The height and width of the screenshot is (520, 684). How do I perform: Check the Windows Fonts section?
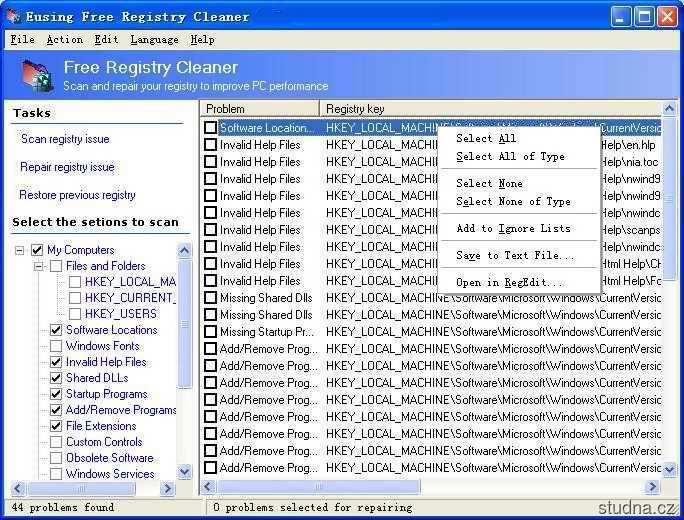tap(56, 346)
